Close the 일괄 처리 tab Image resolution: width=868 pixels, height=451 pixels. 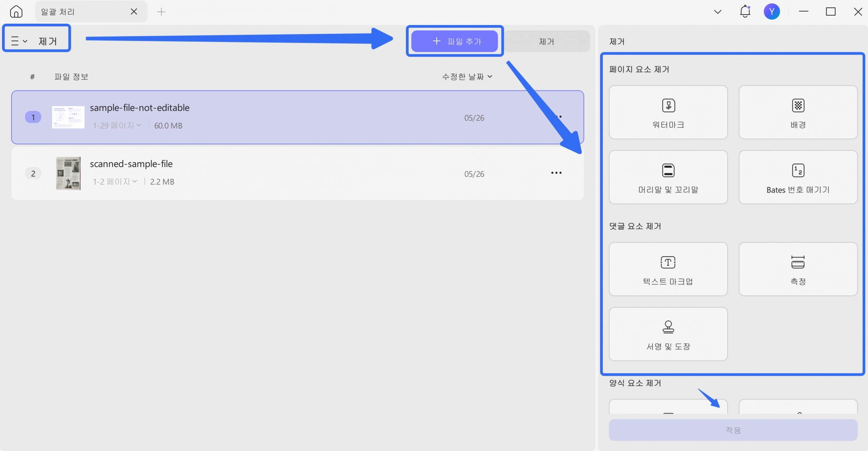pos(134,12)
